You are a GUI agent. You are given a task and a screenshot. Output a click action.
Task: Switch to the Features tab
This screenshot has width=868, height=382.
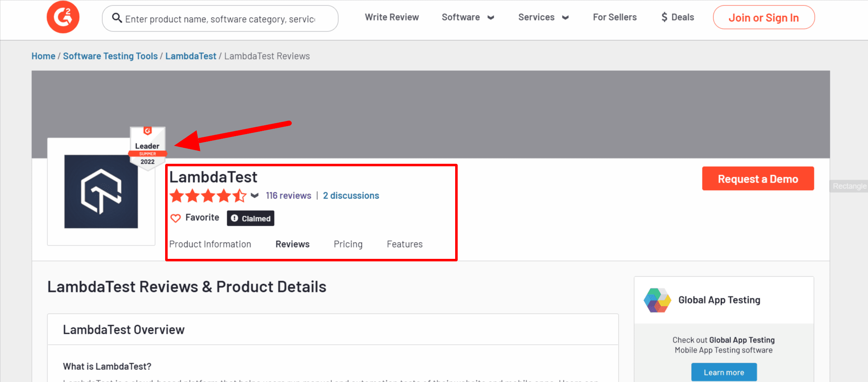pos(404,244)
